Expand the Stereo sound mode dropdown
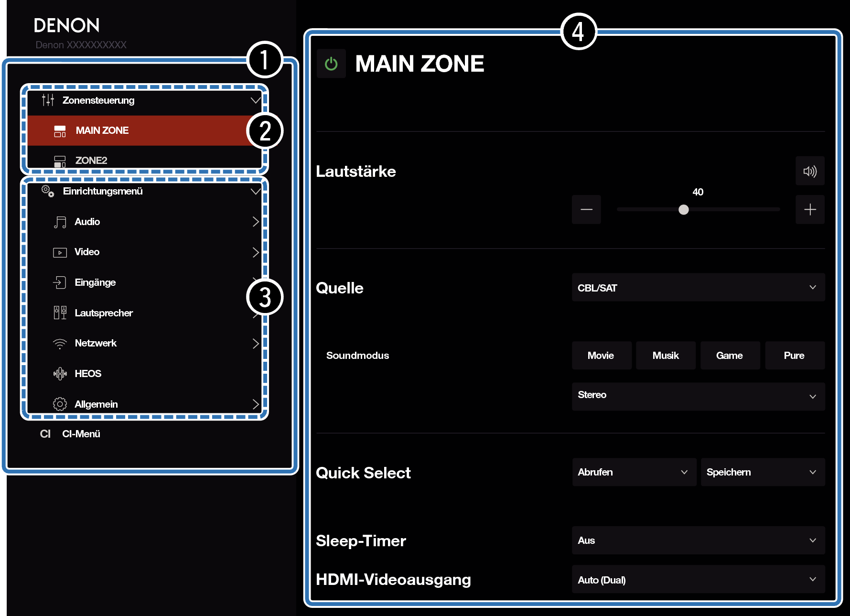850x616 pixels. (x=698, y=396)
